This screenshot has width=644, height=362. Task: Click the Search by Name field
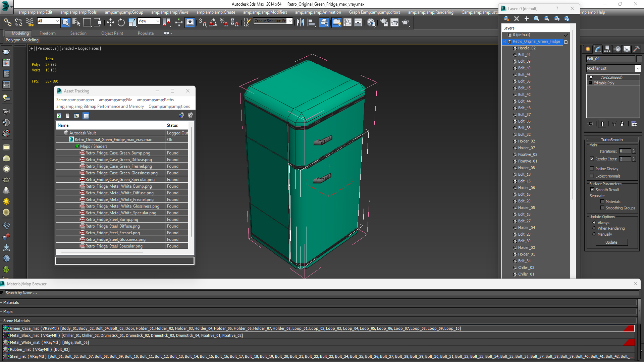322,293
